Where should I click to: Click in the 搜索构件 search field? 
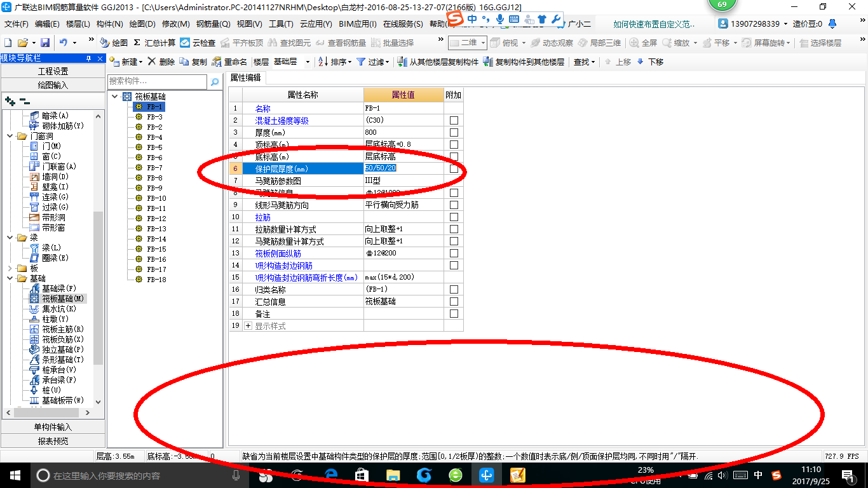[158, 81]
